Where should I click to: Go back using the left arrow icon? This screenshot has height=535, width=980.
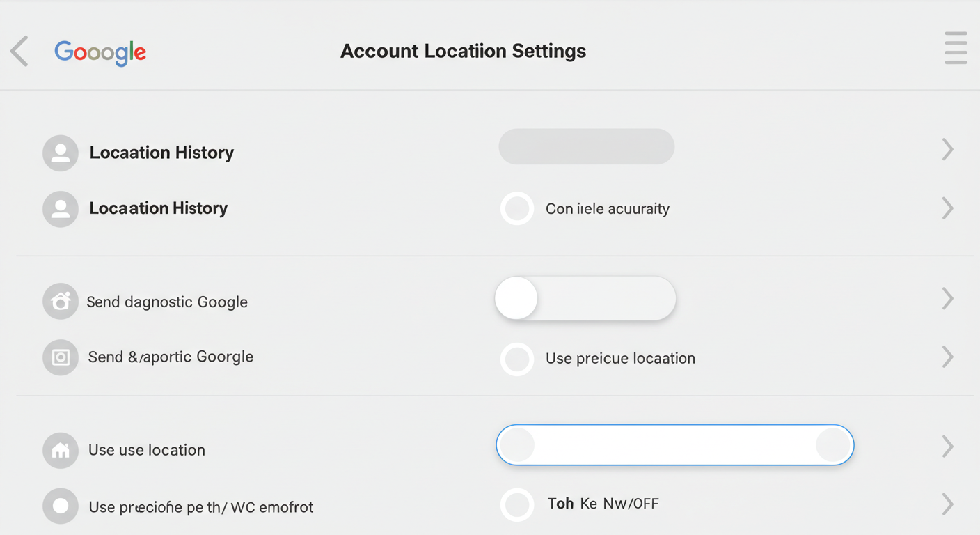[19, 51]
